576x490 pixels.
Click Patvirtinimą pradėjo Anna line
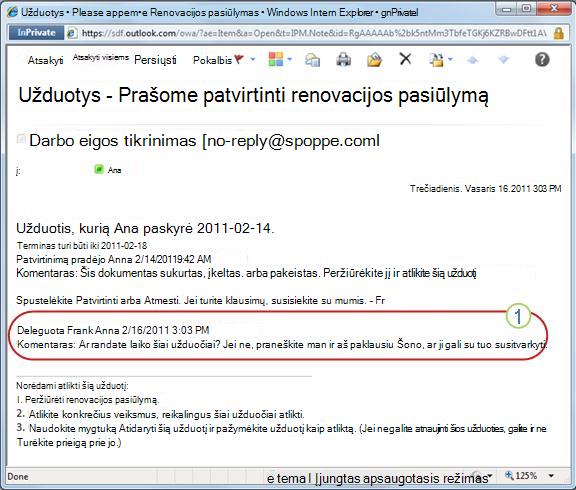[x=114, y=259]
